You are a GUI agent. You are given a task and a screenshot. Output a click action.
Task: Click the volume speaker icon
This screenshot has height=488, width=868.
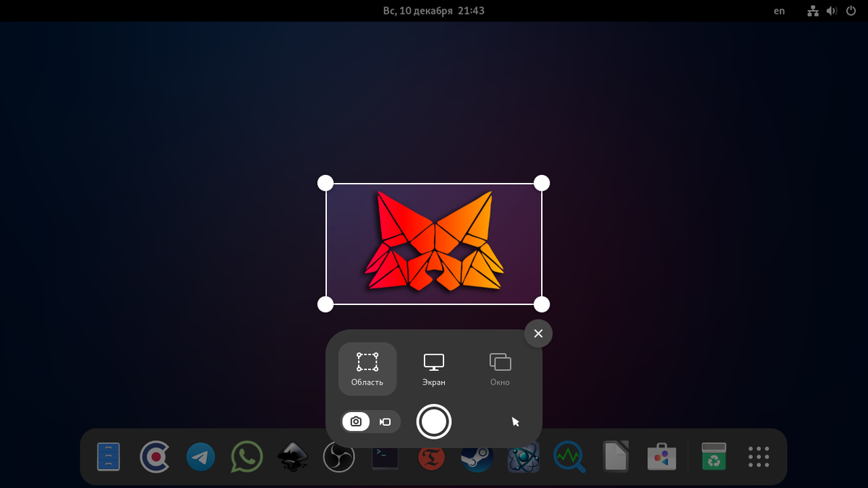click(x=832, y=11)
